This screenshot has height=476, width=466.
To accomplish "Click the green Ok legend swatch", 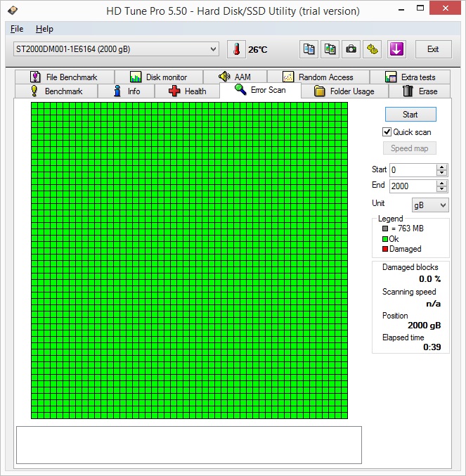I will click(x=385, y=239).
